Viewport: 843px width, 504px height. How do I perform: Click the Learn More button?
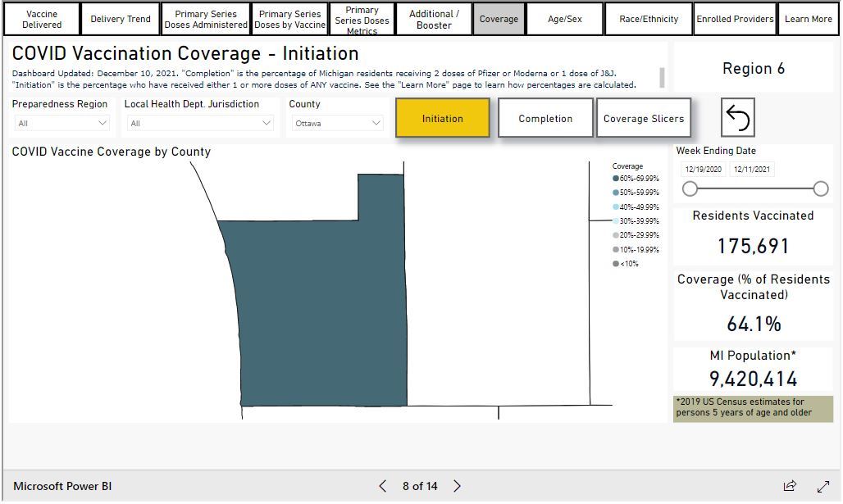pyautogui.click(x=808, y=19)
